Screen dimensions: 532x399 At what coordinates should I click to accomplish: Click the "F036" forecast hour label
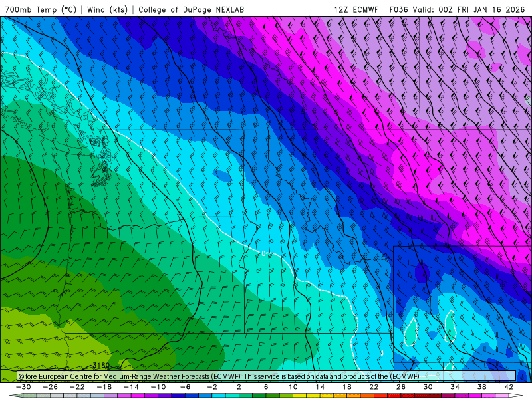click(x=398, y=9)
